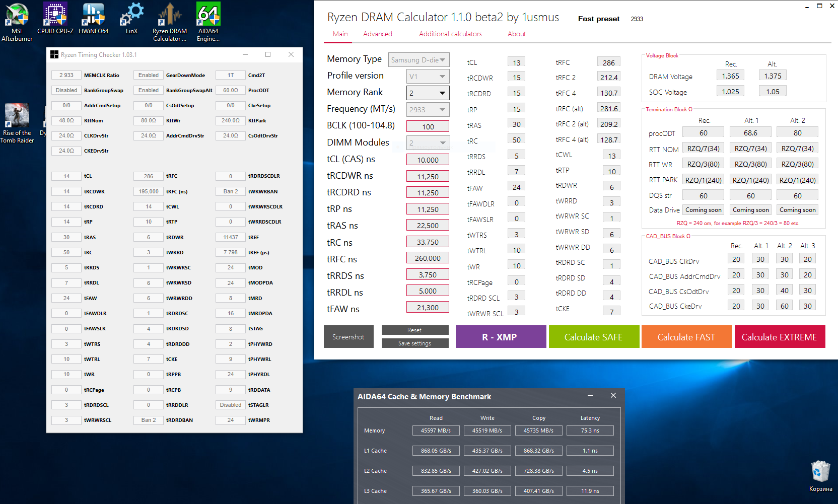
Task: Open the AIDA64 Engine desktop shortcut
Action: [x=208, y=22]
